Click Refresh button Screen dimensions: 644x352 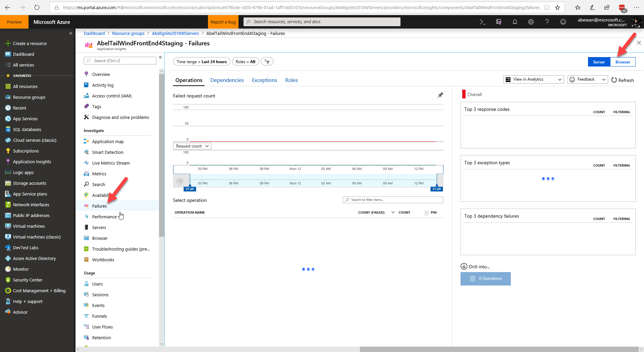pos(623,80)
